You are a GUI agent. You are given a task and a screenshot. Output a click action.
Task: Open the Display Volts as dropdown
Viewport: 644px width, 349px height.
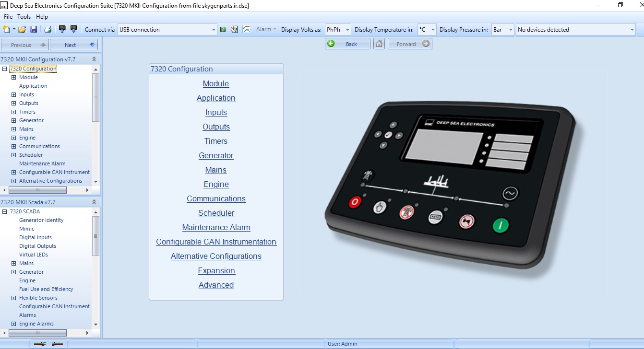347,30
